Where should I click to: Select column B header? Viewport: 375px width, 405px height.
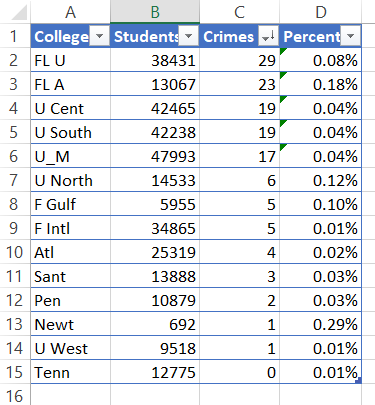pos(155,12)
